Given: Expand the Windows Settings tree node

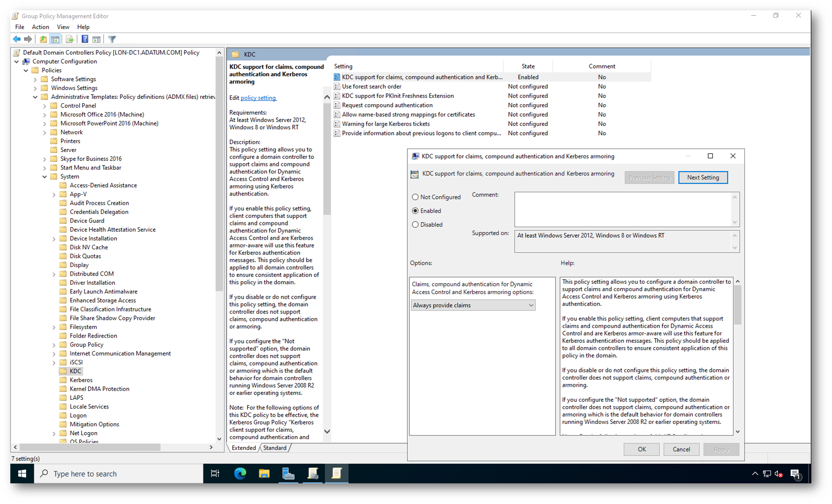Looking at the screenshot, I should (x=35, y=89).
